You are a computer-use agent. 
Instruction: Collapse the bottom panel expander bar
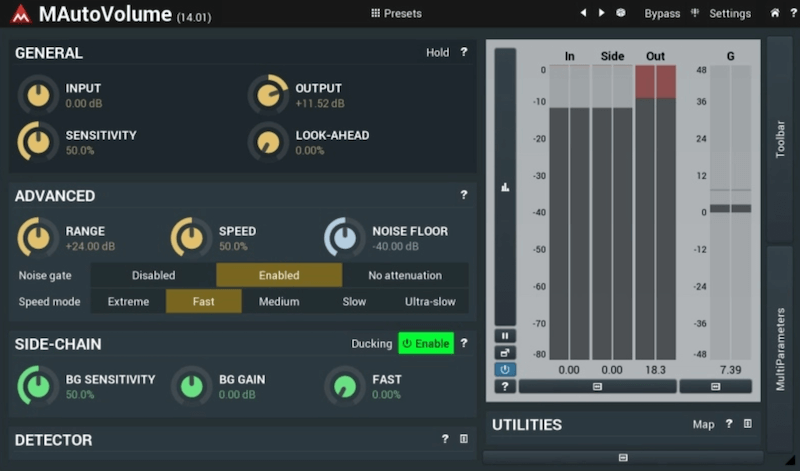623,457
